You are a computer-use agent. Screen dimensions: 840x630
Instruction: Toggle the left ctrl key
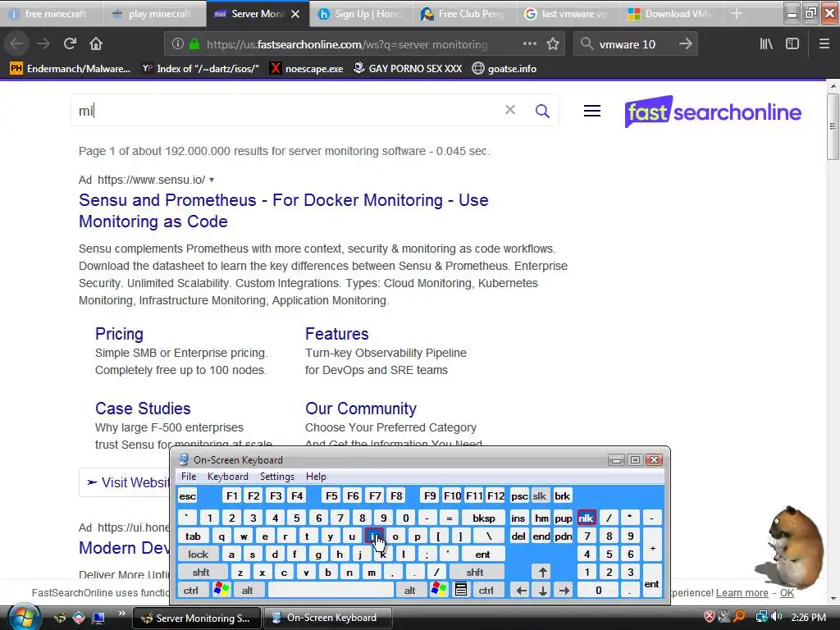(190, 591)
